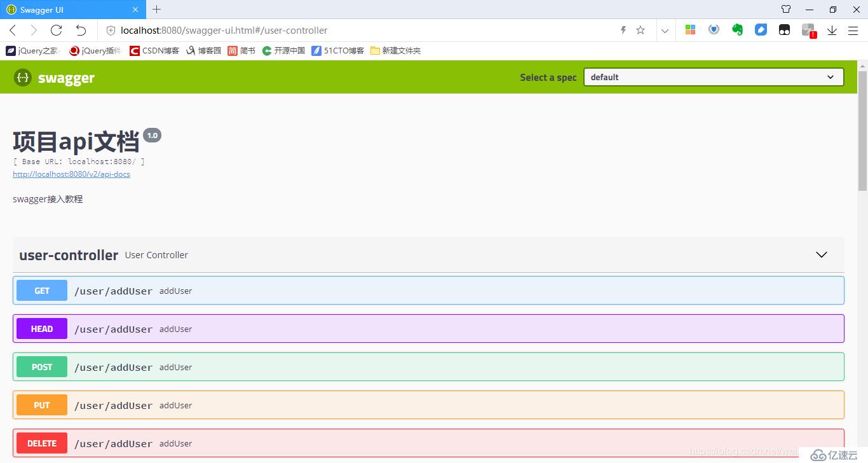Expand the HEAD /user/addUser operation
The width and height of the screenshot is (868, 463).
coord(428,329)
